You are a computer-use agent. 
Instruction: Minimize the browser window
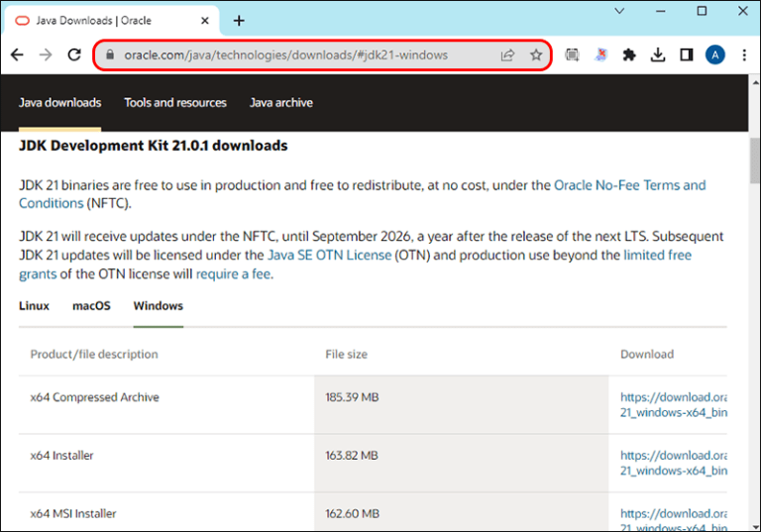[x=661, y=11]
